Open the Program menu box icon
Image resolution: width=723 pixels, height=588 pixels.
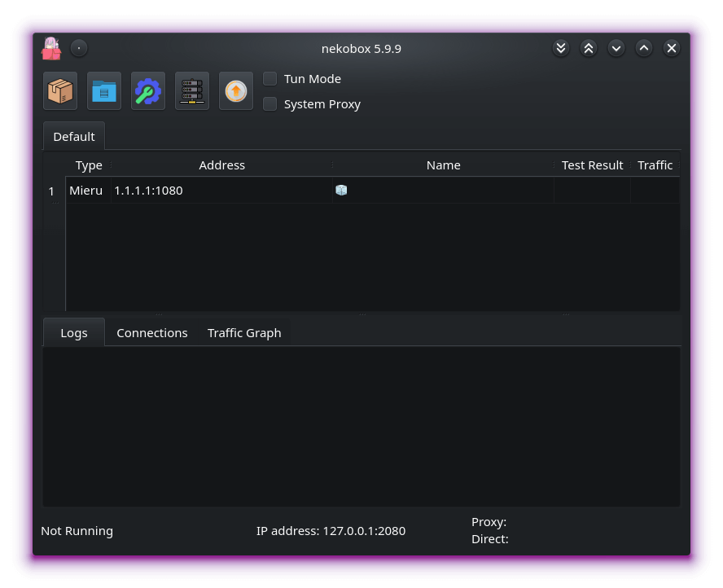coord(60,90)
